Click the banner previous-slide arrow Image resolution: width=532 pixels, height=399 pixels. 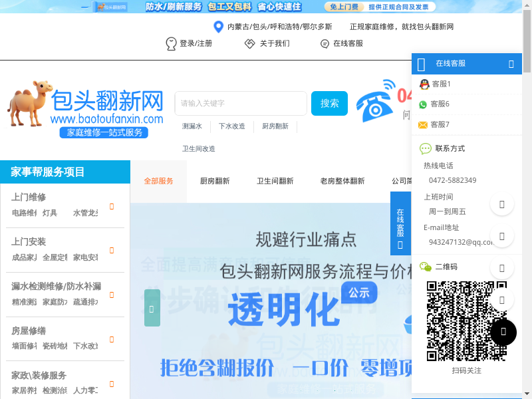[x=152, y=308]
